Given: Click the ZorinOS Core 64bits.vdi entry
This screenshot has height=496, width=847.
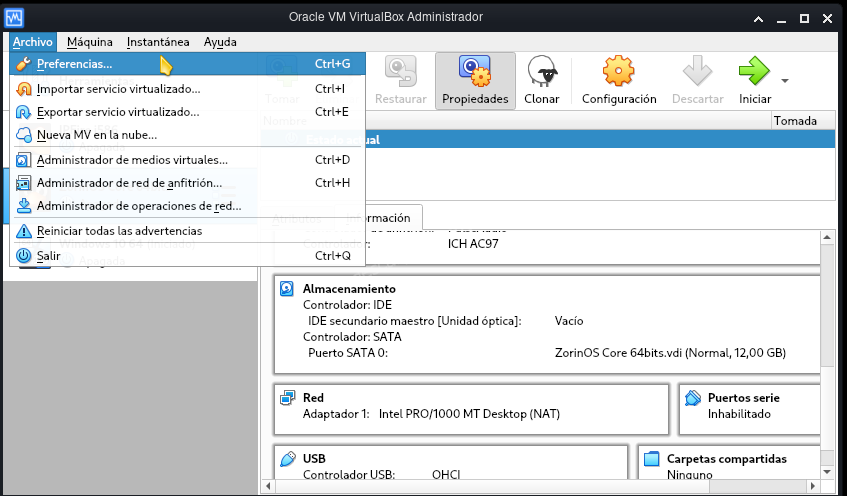Looking at the screenshot, I should [x=670, y=353].
